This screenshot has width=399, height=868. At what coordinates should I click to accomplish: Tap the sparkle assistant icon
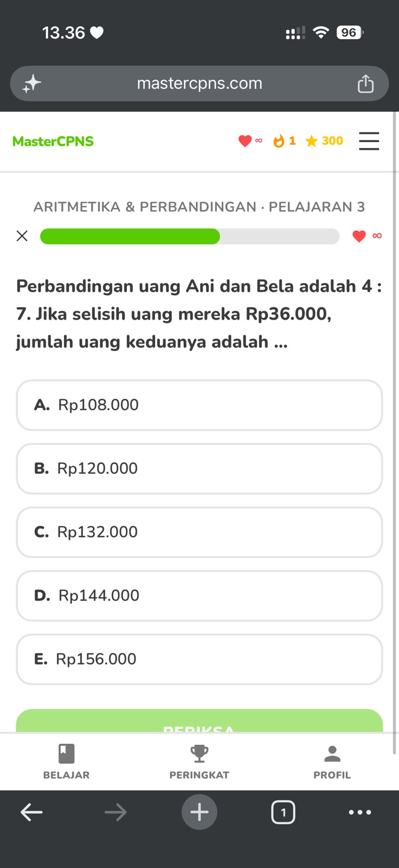tap(32, 84)
